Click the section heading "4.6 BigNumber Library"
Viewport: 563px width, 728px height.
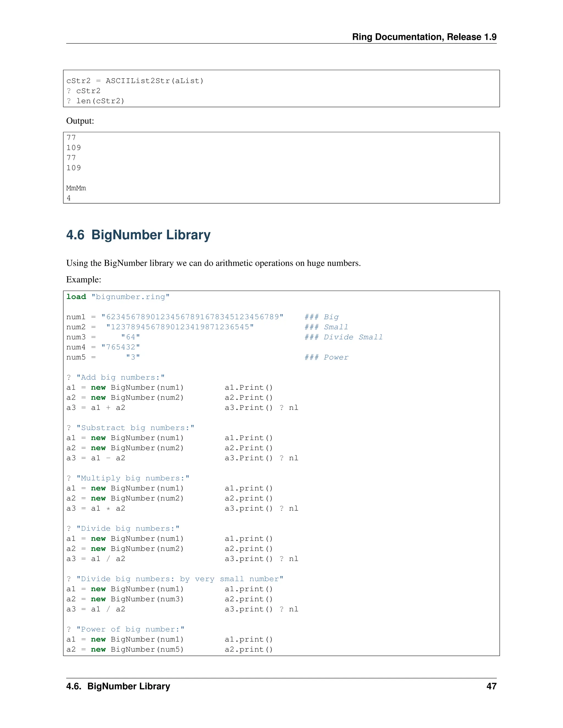click(x=139, y=235)
